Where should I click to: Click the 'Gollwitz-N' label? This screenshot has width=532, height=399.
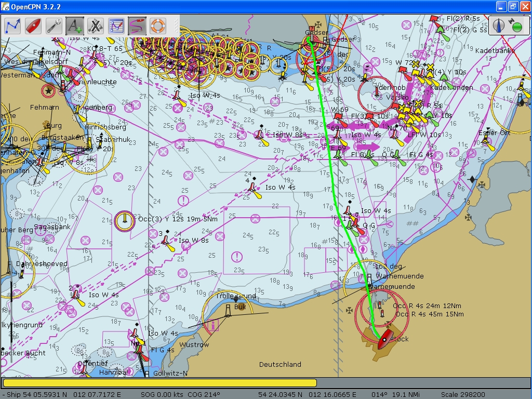170,373
